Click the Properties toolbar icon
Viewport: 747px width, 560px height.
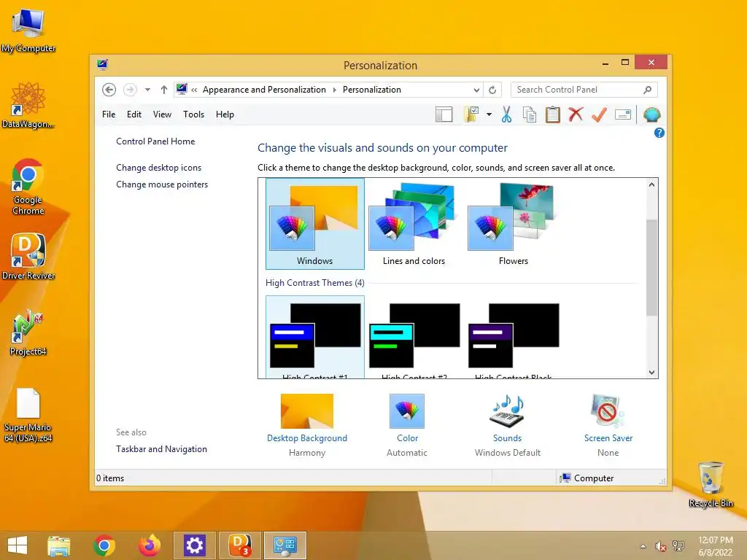click(623, 114)
